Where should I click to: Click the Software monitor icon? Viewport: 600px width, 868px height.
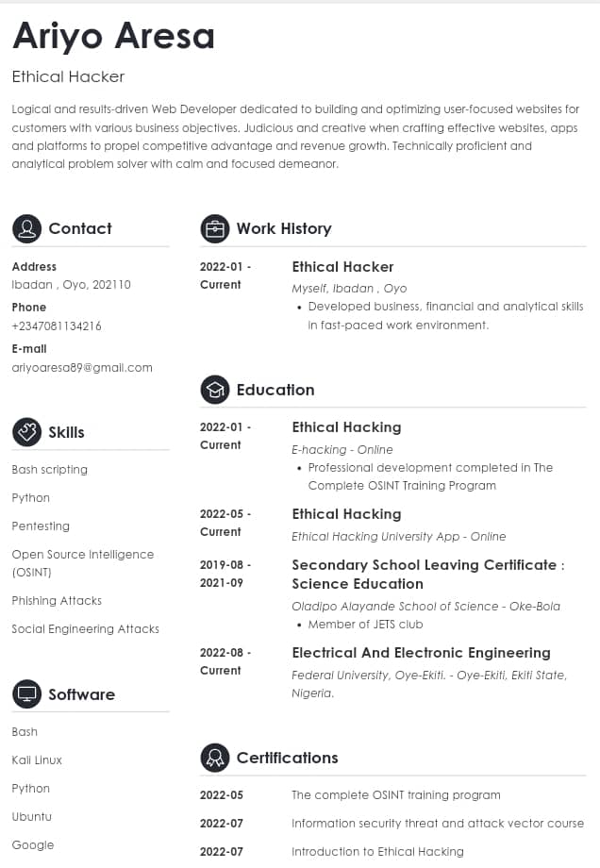pyautogui.click(x=26, y=694)
